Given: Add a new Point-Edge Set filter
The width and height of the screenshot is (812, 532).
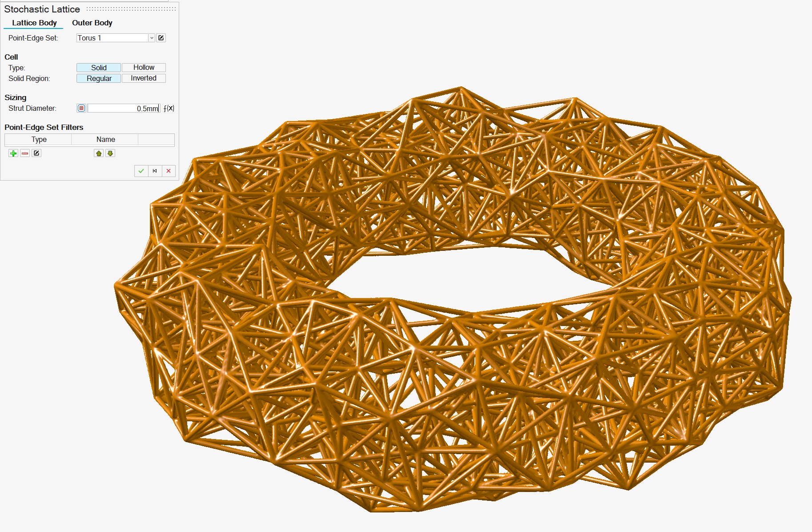Looking at the screenshot, I should (x=13, y=153).
